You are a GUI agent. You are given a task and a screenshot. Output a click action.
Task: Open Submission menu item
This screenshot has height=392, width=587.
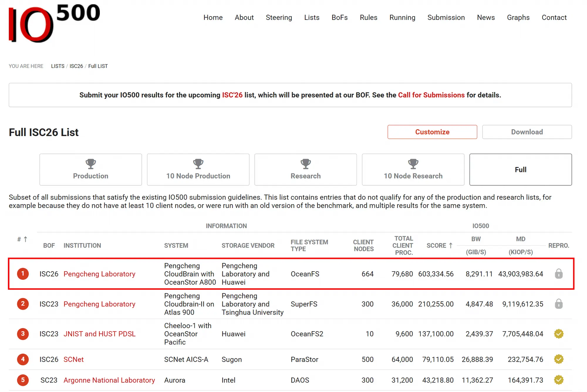(x=446, y=18)
